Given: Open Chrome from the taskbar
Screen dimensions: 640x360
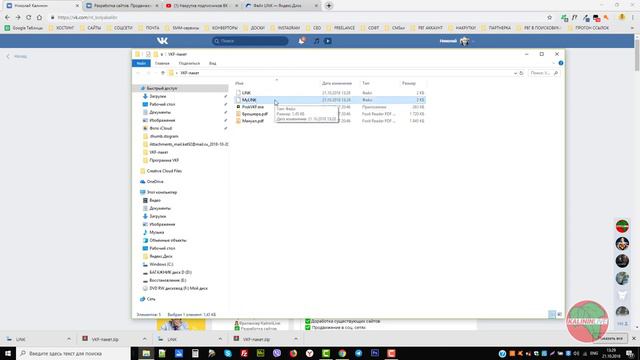Looking at the screenshot, I should (342, 353).
